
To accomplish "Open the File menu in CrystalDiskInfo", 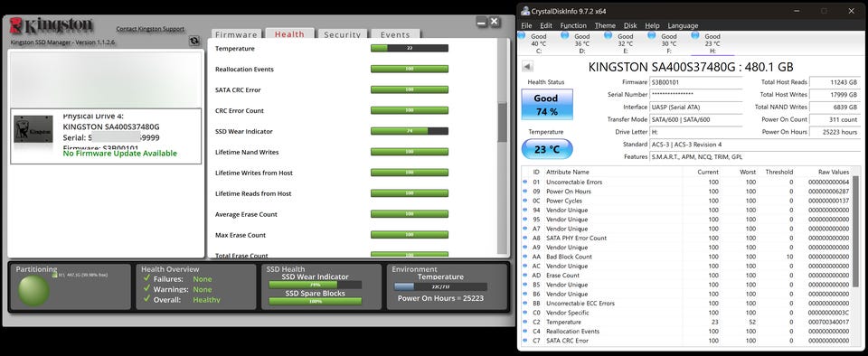I will point(526,25).
